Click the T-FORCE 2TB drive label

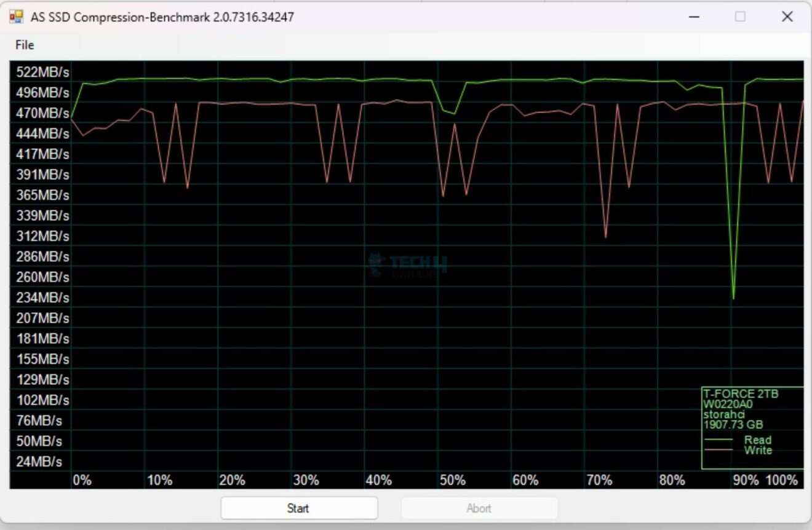(x=742, y=394)
